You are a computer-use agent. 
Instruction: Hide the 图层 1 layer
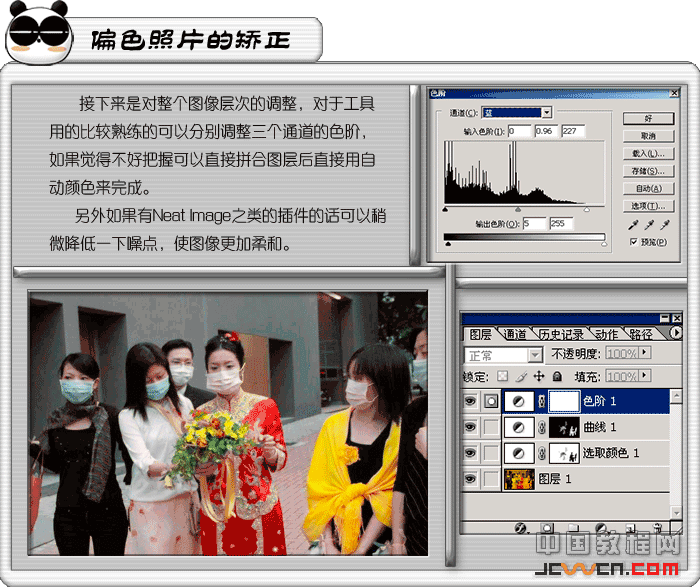471,479
